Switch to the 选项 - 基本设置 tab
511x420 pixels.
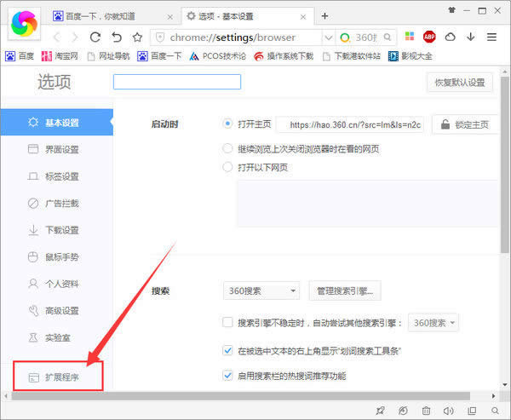(247, 16)
